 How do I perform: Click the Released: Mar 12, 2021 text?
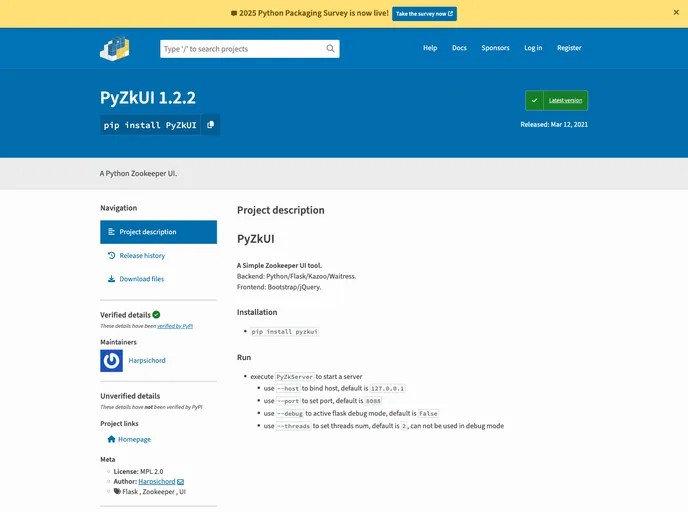click(x=554, y=124)
